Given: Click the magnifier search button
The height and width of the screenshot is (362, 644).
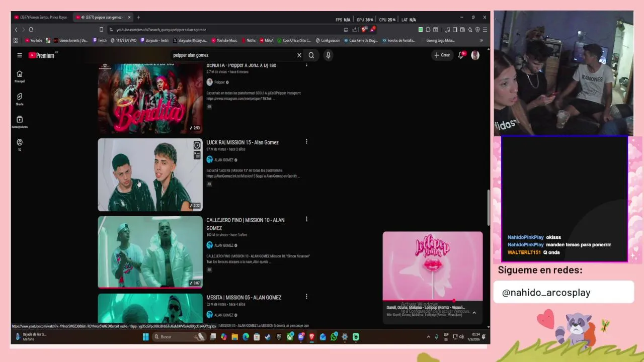Looking at the screenshot, I should tap(311, 55).
